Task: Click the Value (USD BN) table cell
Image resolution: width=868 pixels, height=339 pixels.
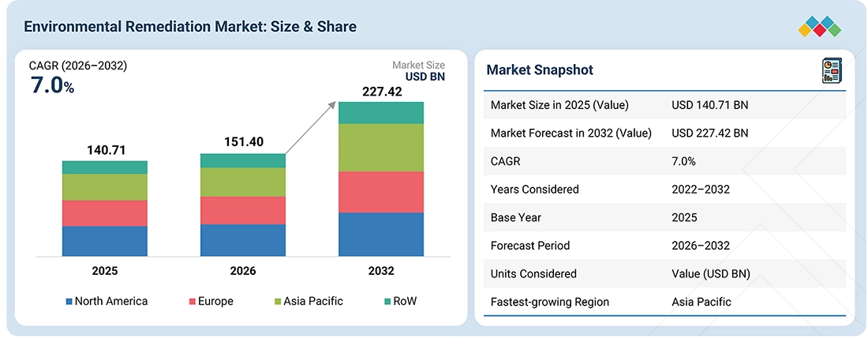Action: click(x=711, y=273)
